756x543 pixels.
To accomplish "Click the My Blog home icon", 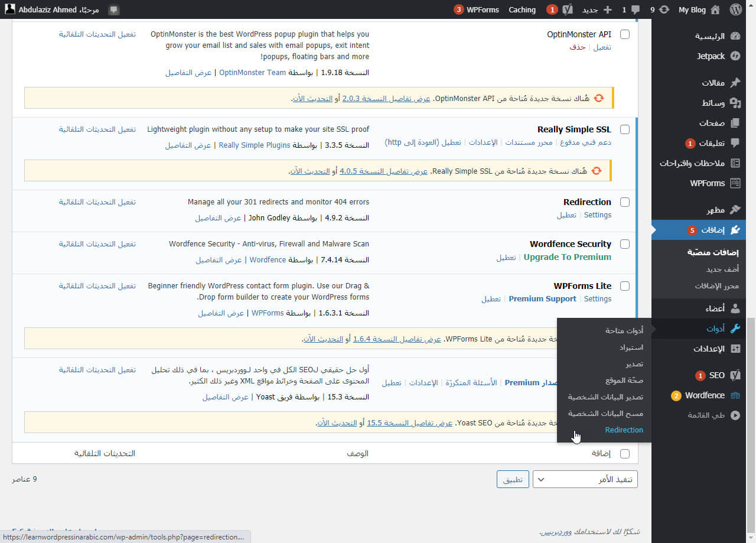I will click(x=715, y=9).
